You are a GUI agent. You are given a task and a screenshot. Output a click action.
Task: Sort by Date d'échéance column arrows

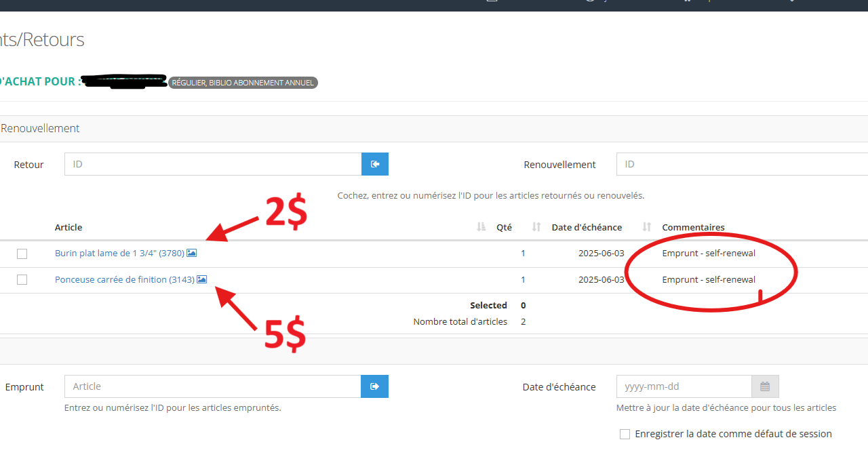[x=647, y=227]
